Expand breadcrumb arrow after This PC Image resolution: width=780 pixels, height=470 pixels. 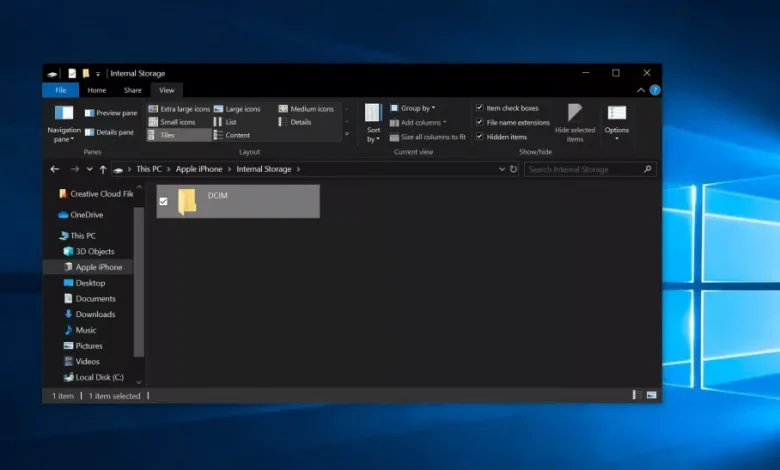point(169,169)
